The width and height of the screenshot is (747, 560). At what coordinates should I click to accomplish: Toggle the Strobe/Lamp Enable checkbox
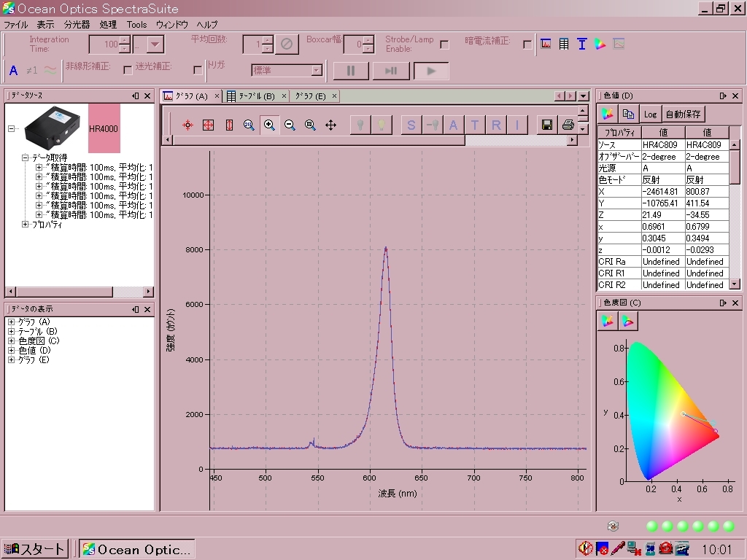tap(444, 44)
